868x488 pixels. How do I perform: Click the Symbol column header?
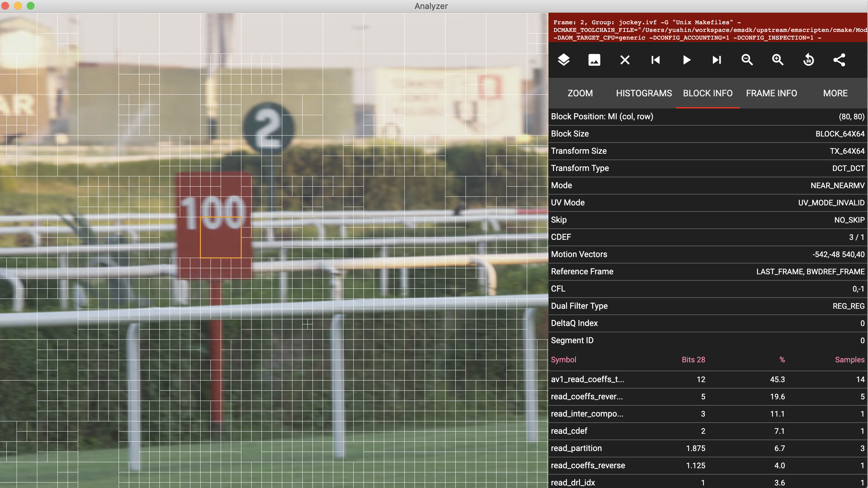[563, 359]
